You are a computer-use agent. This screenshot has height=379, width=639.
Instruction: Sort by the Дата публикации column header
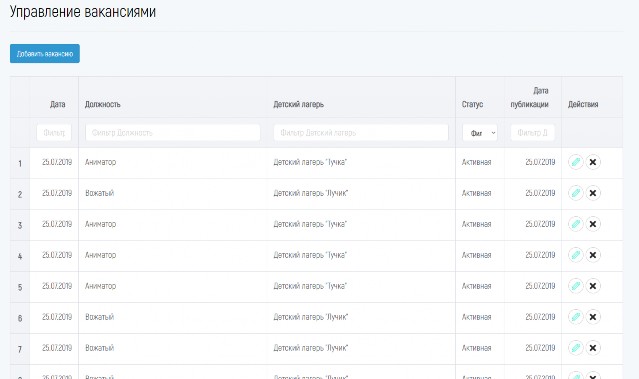pyautogui.click(x=529, y=97)
